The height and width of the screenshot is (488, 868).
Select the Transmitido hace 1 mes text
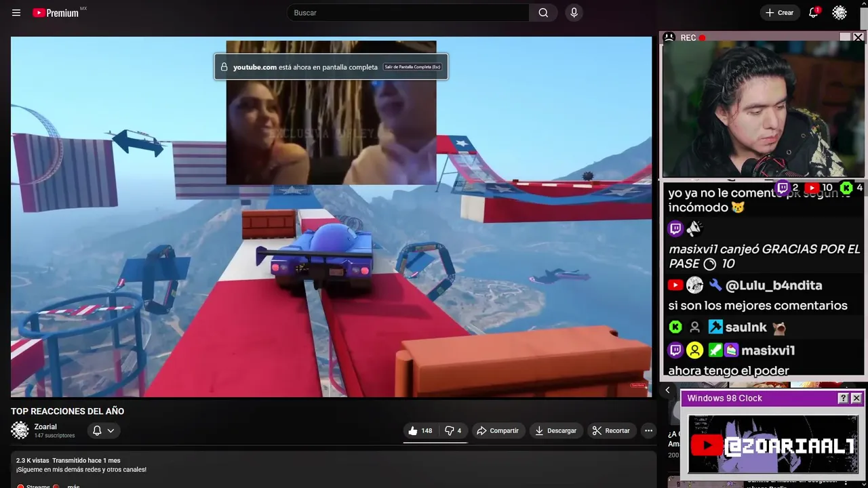click(x=86, y=461)
